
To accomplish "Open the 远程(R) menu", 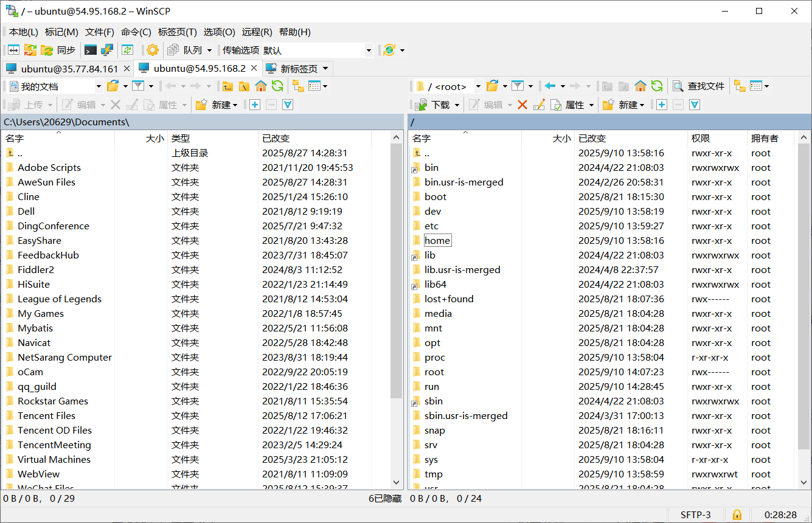I will 257,32.
